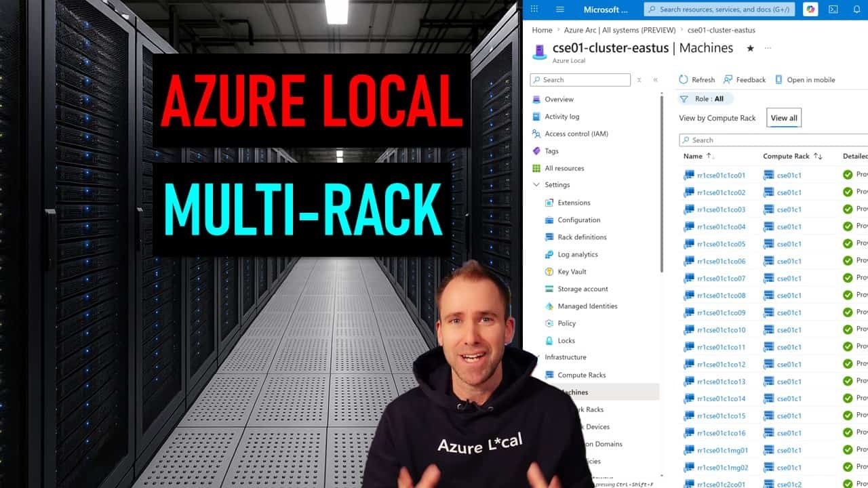Viewport: 868px width, 488px height.
Task: Click the Configuration icon under Settings
Action: tap(550, 220)
